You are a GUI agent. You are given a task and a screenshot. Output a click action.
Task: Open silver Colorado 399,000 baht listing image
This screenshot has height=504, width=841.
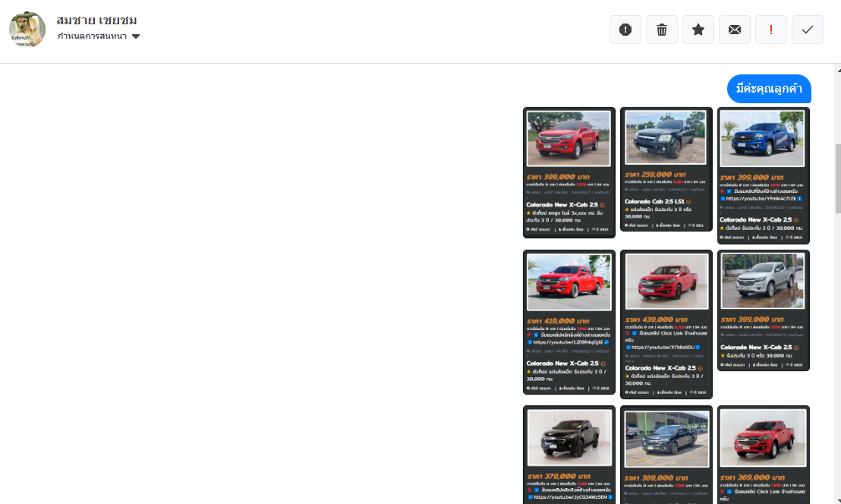click(763, 282)
